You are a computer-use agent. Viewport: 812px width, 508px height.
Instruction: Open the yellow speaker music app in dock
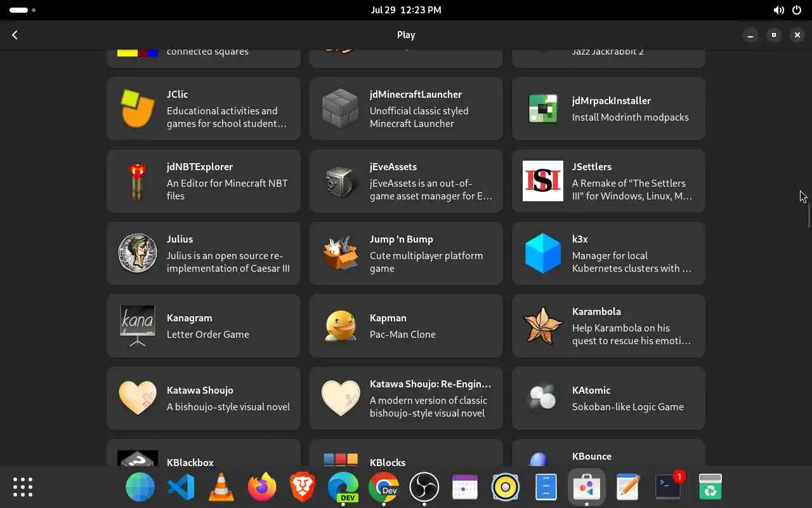coord(506,487)
